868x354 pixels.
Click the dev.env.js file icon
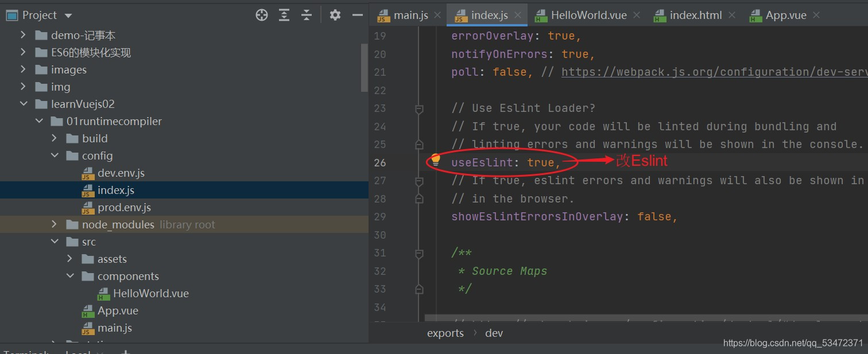(x=88, y=173)
